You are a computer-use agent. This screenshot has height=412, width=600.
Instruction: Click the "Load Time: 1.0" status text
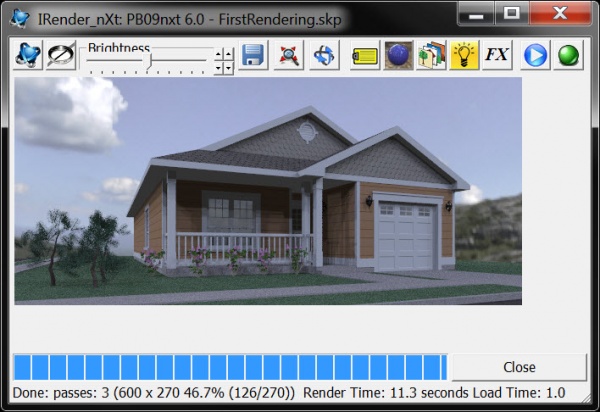pos(519,393)
